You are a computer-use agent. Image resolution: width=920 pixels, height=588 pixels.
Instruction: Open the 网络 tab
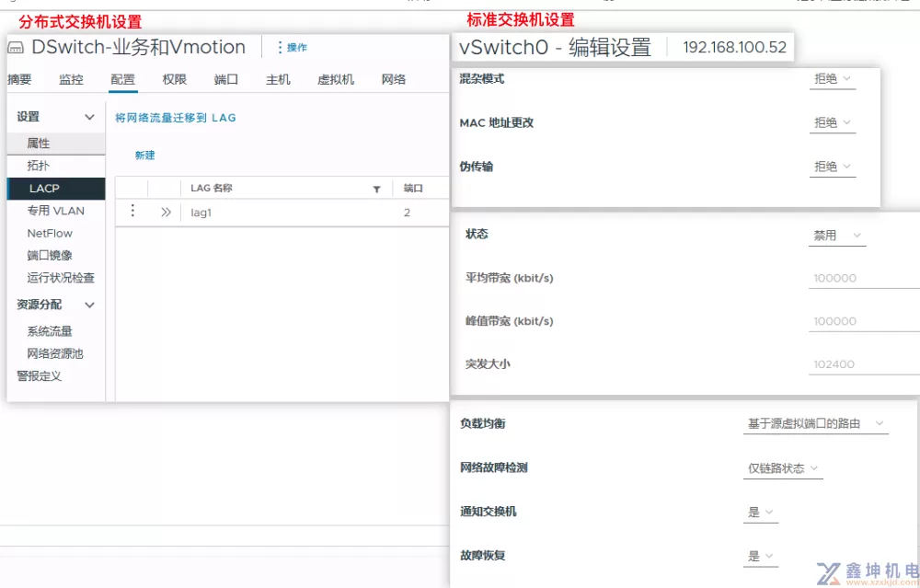click(393, 79)
